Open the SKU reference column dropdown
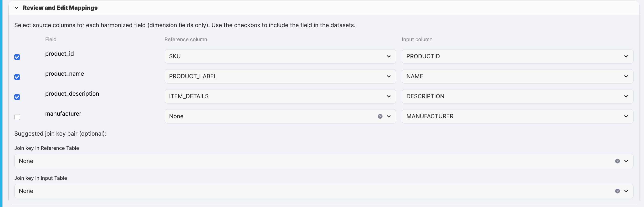 (x=280, y=56)
